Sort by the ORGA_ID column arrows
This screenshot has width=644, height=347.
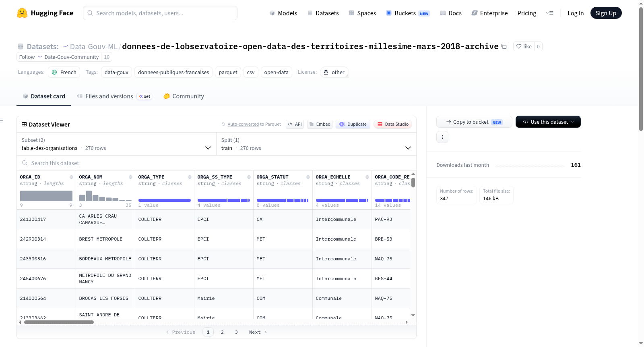(71, 177)
